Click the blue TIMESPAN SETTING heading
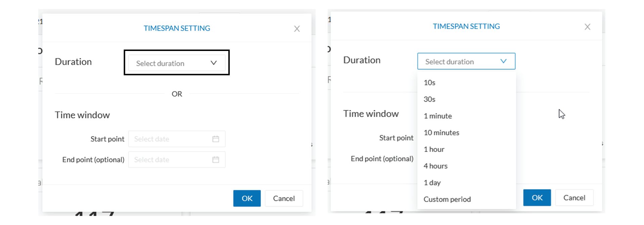 pyautogui.click(x=177, y=28)
